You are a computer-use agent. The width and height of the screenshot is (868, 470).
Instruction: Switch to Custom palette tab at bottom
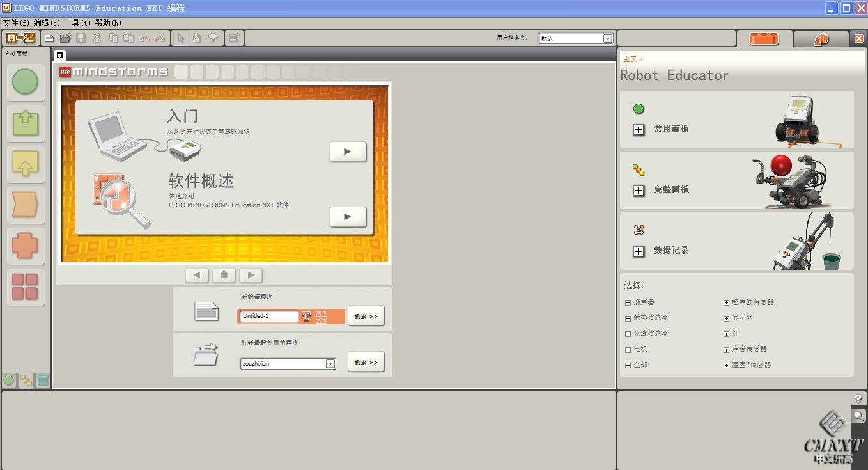(43, 380)
